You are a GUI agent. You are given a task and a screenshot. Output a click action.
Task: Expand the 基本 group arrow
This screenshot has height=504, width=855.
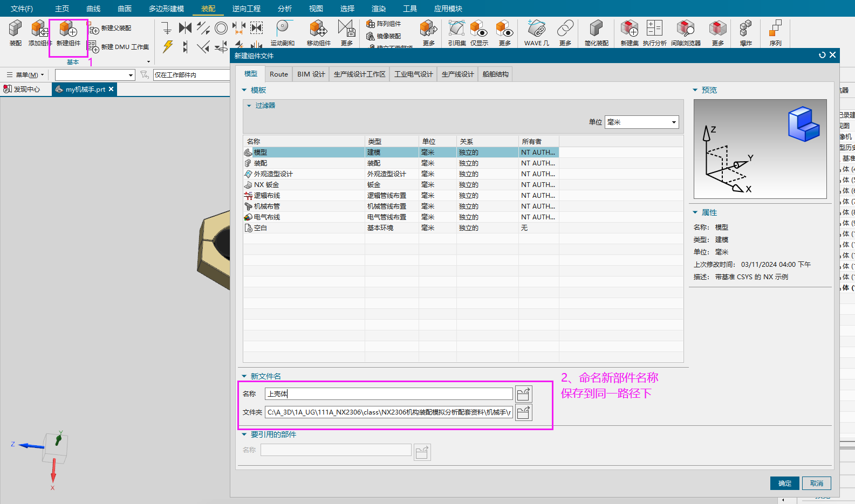(148, 62)
